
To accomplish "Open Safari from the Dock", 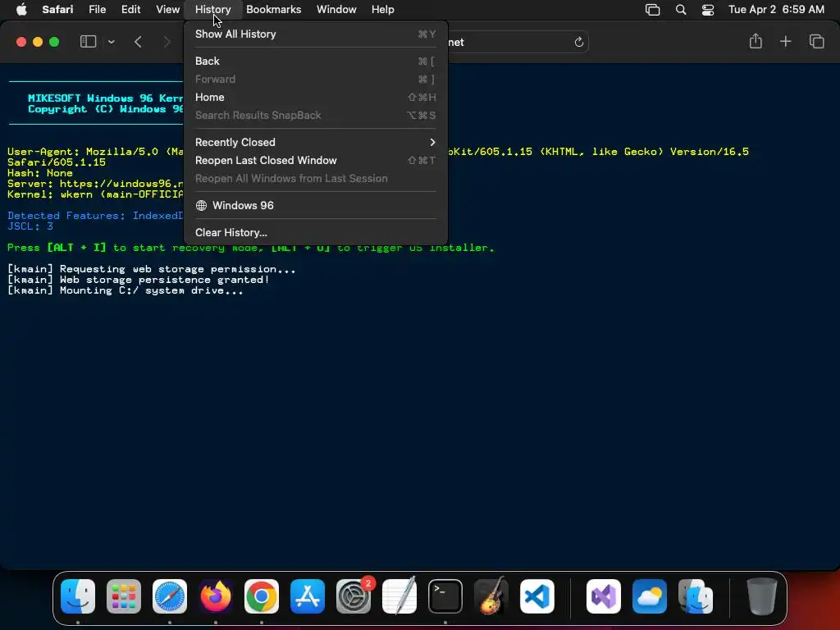I will coord(170,596).
